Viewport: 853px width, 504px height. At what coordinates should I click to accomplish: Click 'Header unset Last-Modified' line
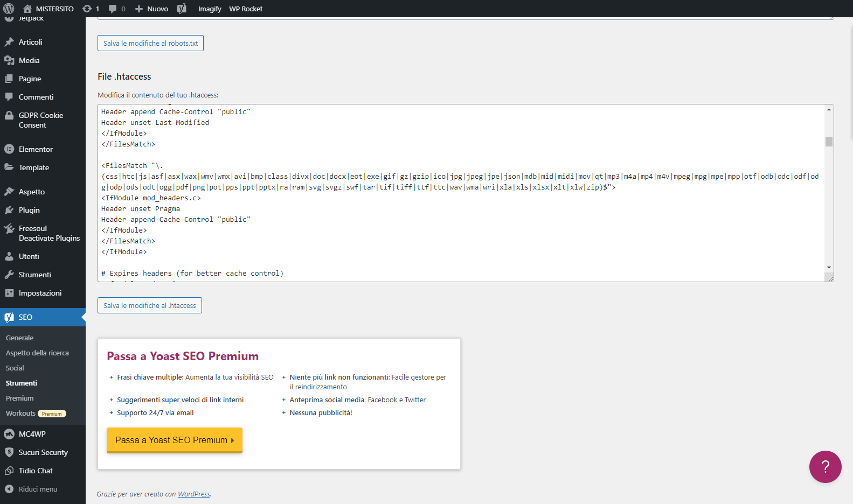pos(155,123)
